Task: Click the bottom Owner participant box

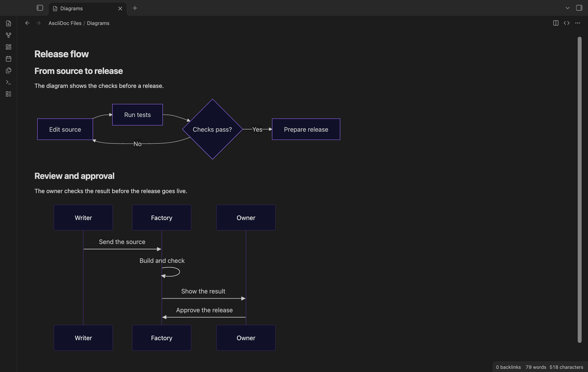Action: coord(246,338)
